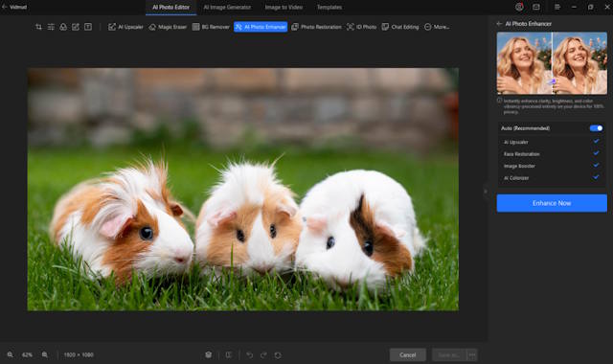Click the AI Photo Enhancer panel title
613x364 pixels.
[528, 23]
